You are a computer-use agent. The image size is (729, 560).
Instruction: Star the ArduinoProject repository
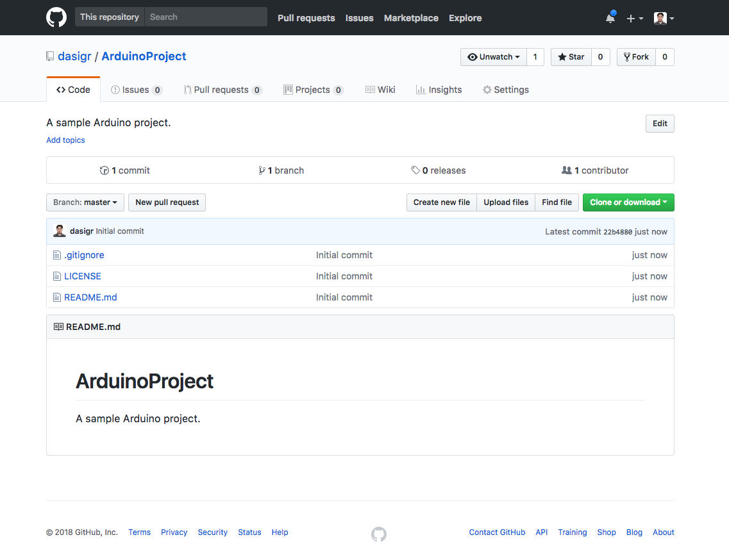click(x=571, y=56)
